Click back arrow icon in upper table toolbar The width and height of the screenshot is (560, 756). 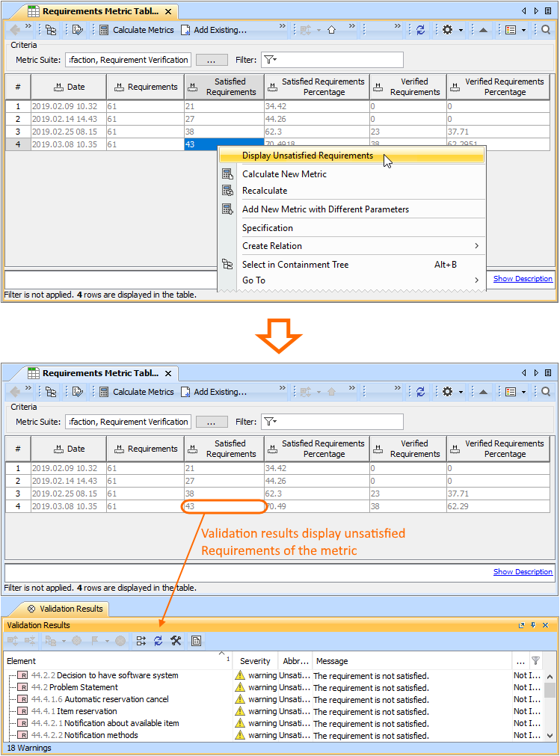coord(16,30)
